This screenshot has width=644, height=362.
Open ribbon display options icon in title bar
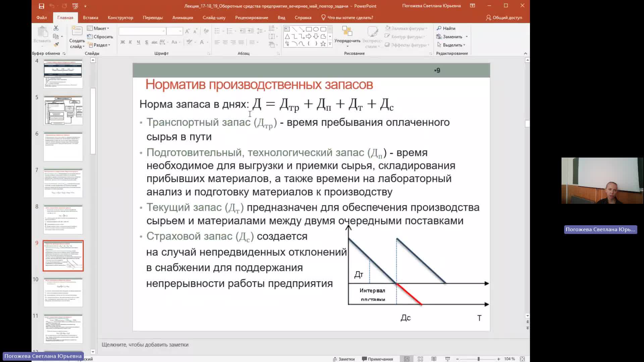coord(472,6)
